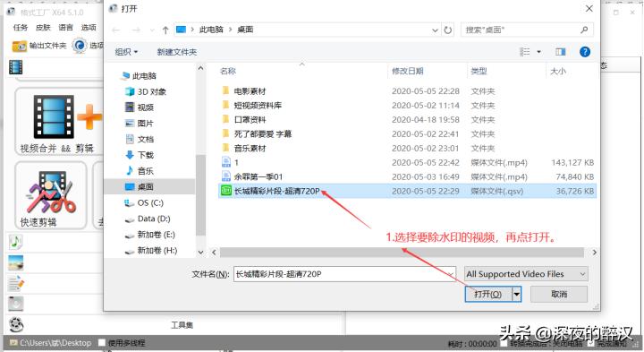Go forward with the dialog's forward arrow
Image resolution: width=644 pixels, height=352 pixels.
coord(136,30)
